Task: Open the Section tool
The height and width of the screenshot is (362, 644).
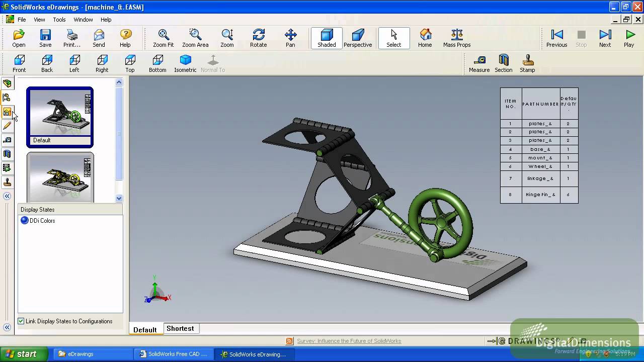Action: (503, 63)
